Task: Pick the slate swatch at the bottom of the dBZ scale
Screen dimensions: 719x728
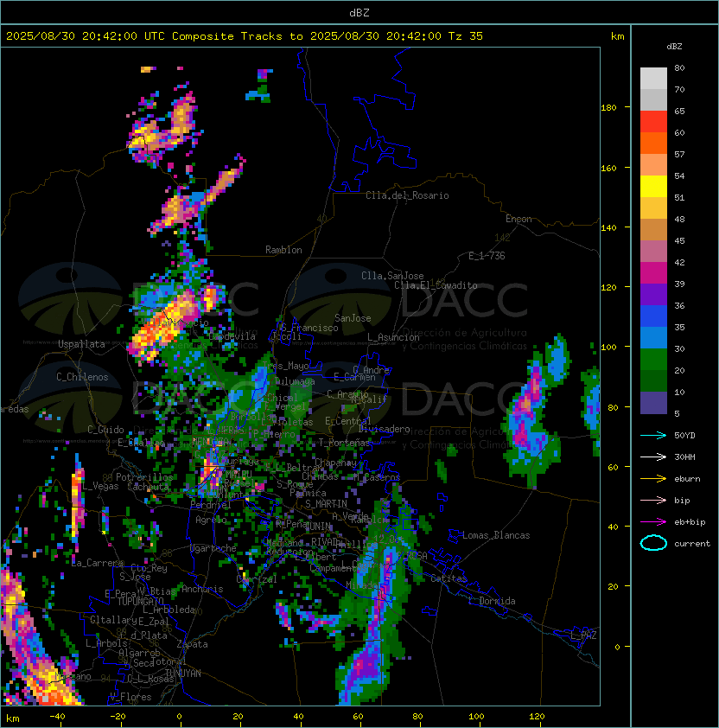Action: (653, 403)
